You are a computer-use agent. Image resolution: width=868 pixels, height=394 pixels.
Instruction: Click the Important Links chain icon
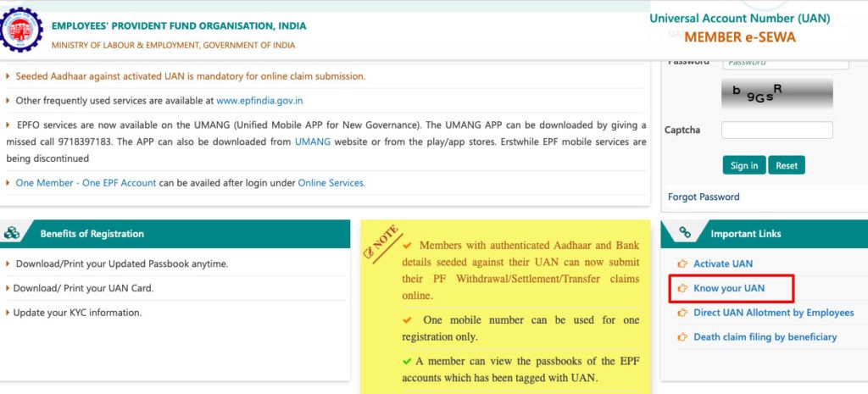click(684, 233)
